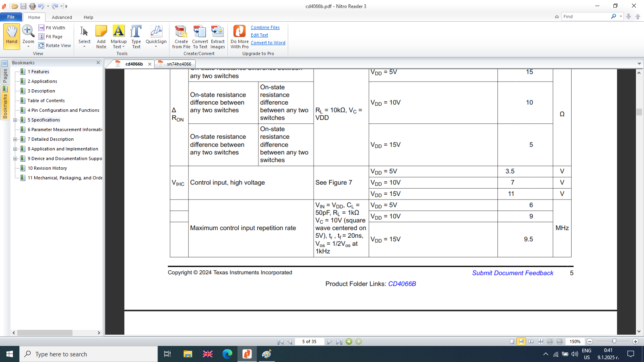Open the QuickSign tool
Screen dimensions: 644x362
(x=156, y=36)
